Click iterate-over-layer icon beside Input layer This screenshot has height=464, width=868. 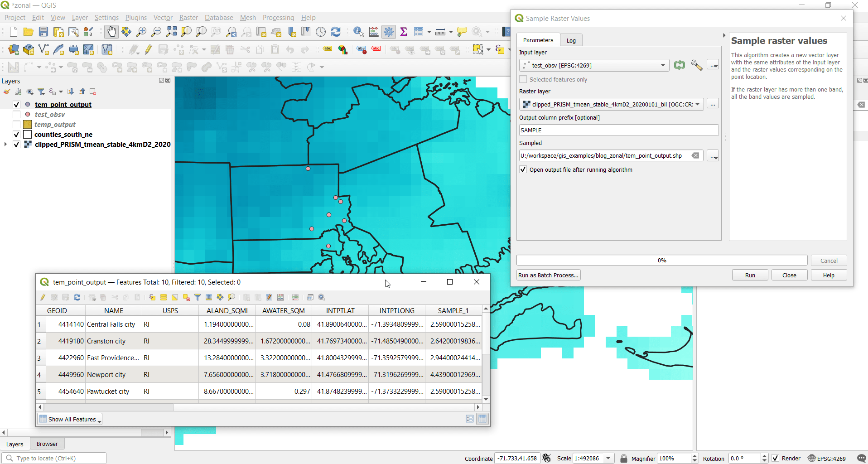[x=679, y=65]
